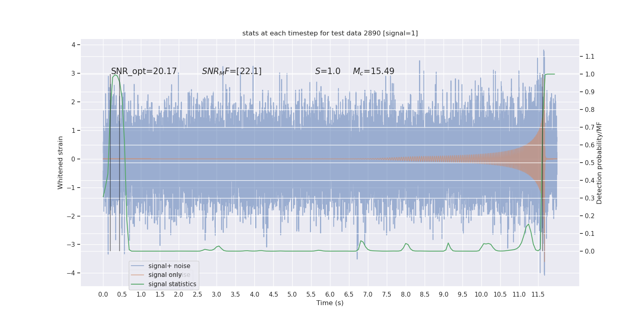Image resolution: width=644 pixels, height=322 pixels.
Task: Click the right axis tick label 0.0
Action: tap(590, 251)
